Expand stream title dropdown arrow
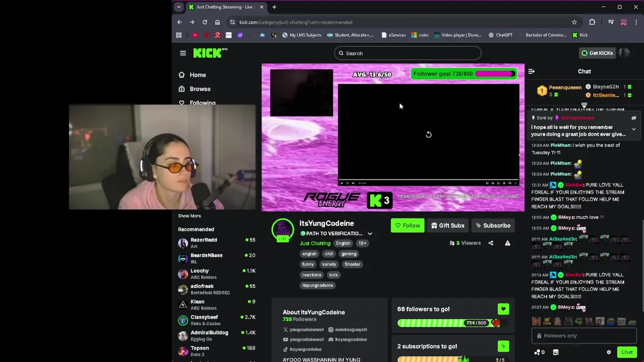 coord(370,234)
